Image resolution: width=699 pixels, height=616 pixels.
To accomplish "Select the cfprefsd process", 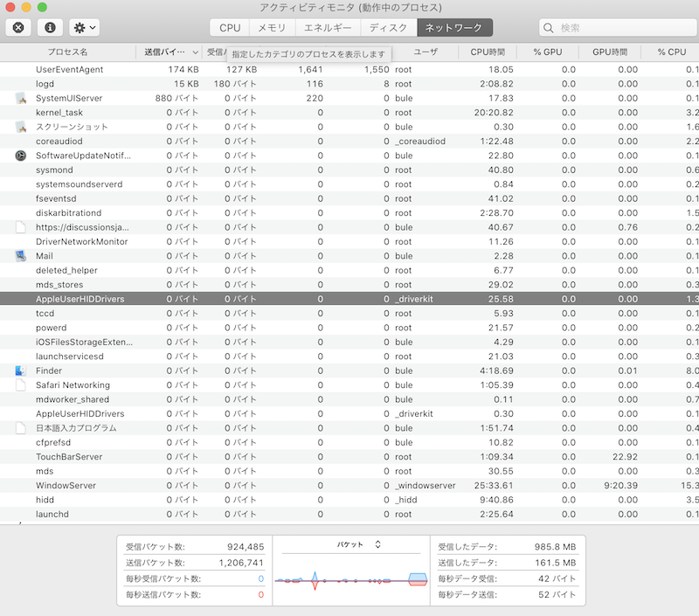I will [x=349, y=442].
